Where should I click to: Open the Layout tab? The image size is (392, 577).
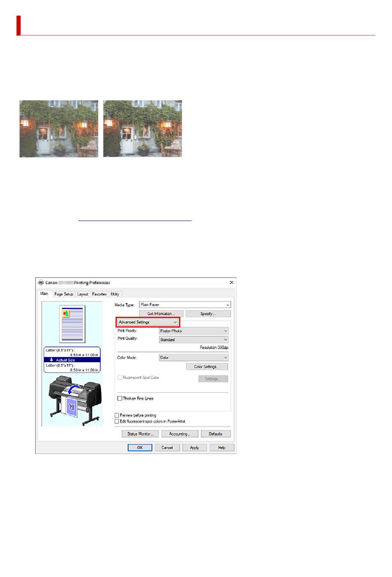pos(83,294)
